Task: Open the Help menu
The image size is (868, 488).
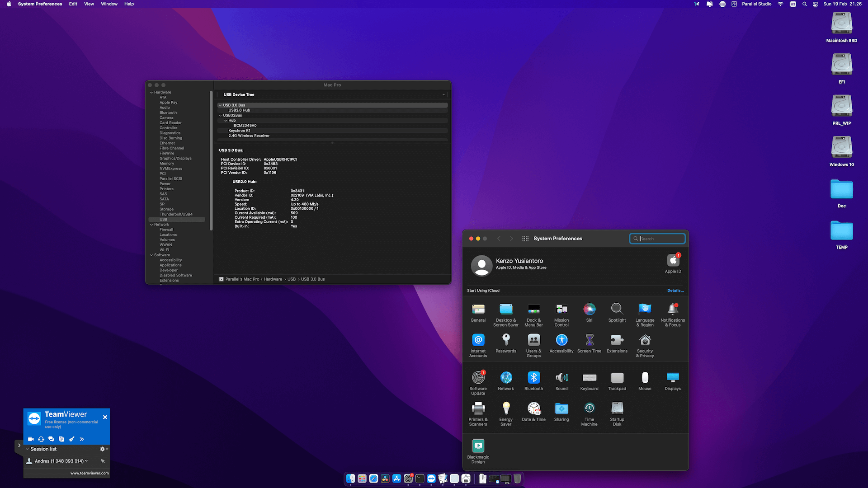Action: pos(129,4)
